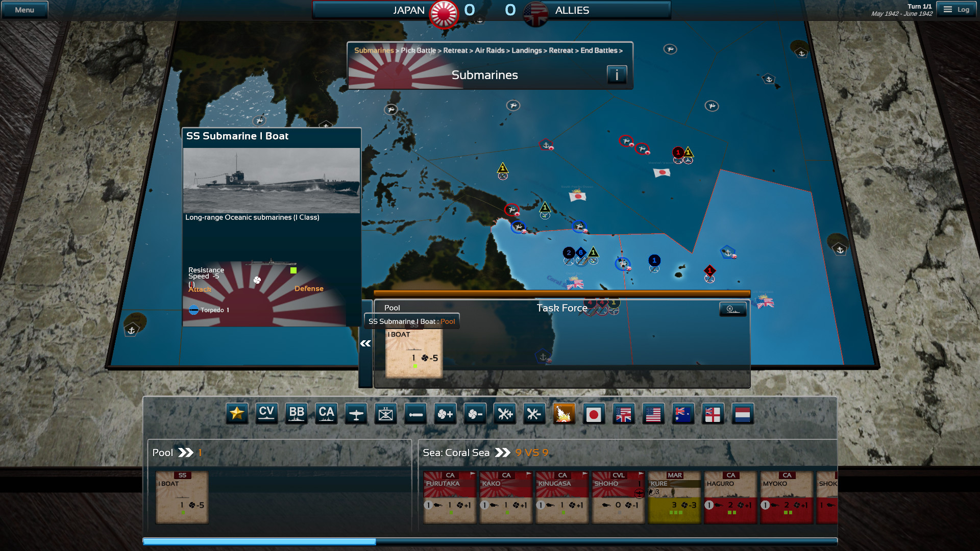Toggle the US flag nation filter

[654, 414]
